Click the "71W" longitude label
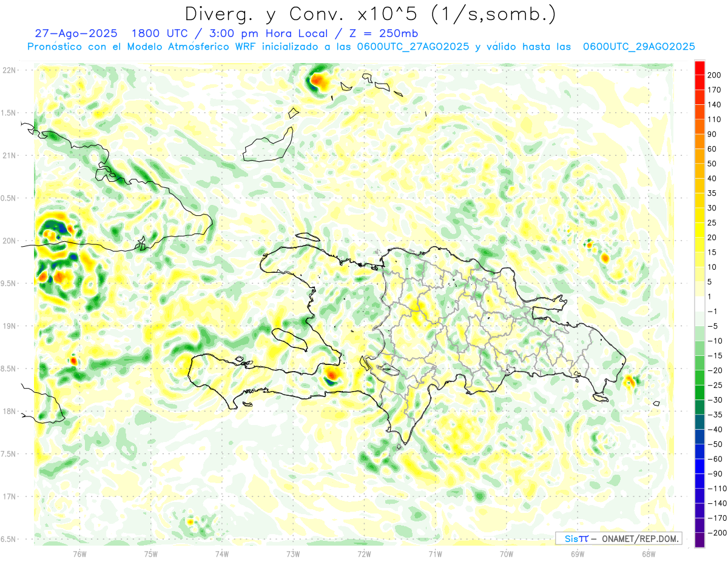728x562 pixels. click(x=435, y=554)
